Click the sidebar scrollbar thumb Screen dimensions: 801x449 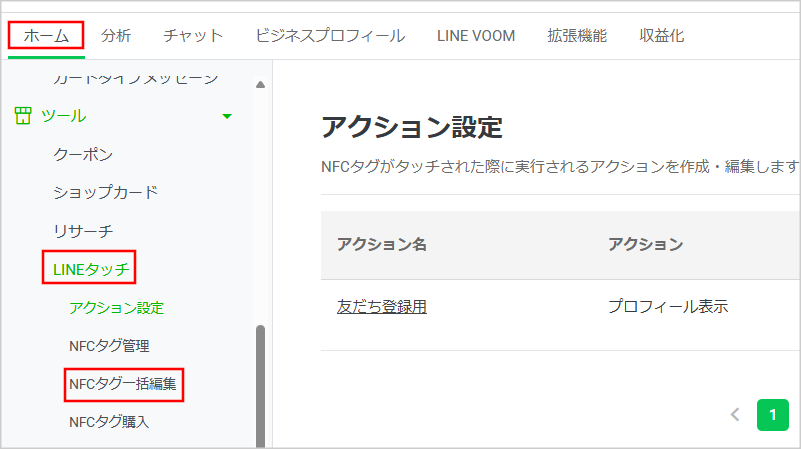[261, 386]
